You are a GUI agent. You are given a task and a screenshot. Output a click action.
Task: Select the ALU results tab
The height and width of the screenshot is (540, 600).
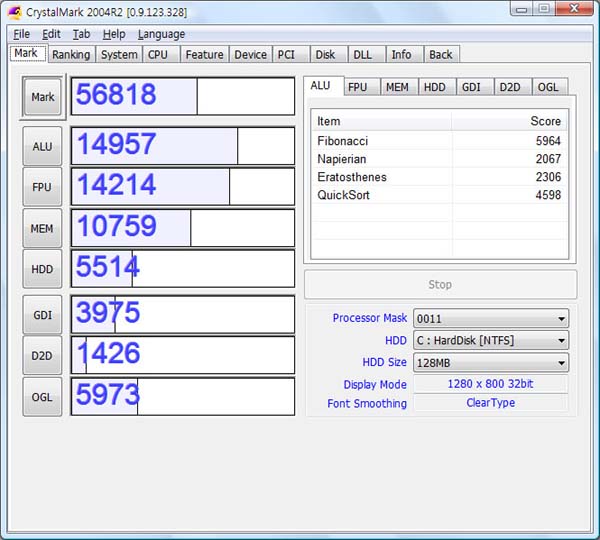coord(323,86)
